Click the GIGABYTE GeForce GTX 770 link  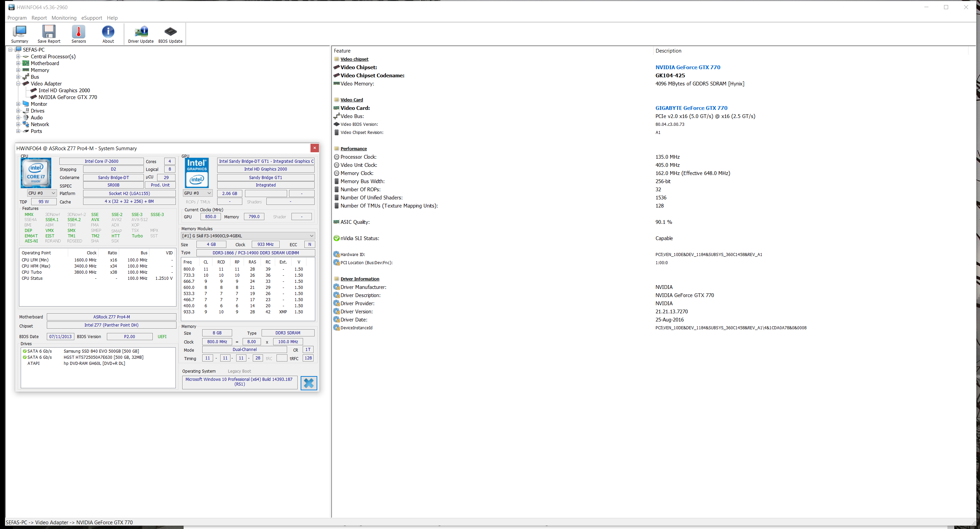[691, 108]
